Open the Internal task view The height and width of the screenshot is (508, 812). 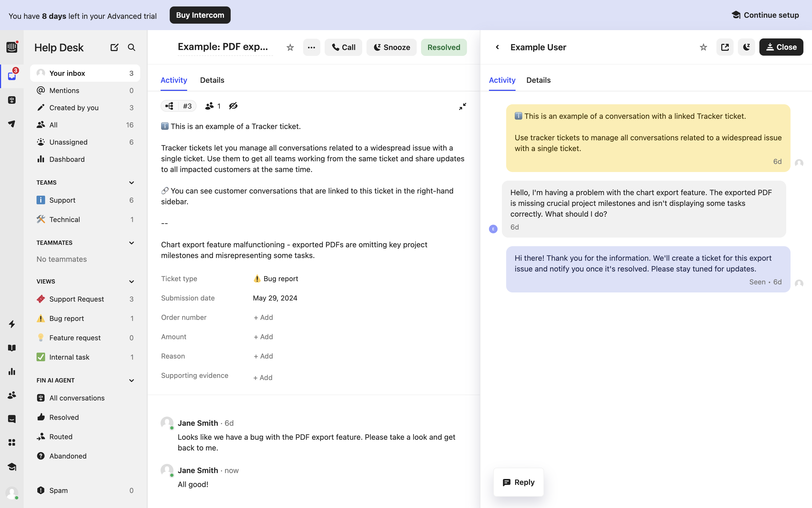(85, 357)
